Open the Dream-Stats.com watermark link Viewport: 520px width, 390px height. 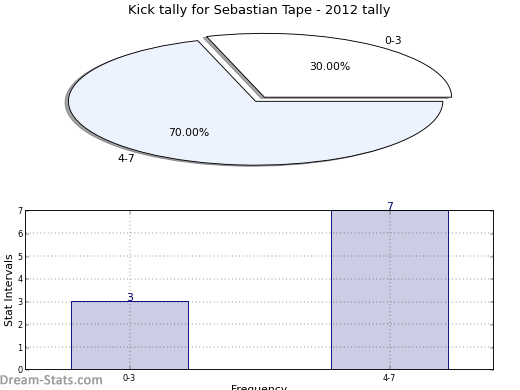click(51, 380)
